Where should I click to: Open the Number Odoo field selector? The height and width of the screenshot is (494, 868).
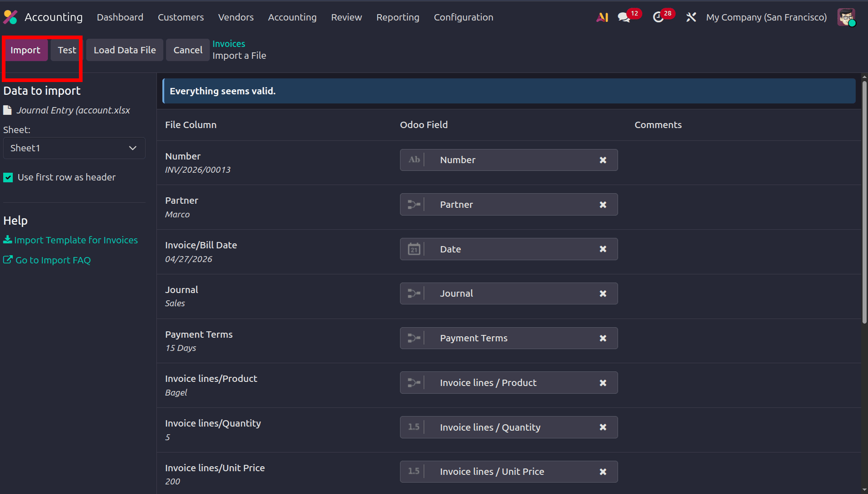pos(509,160)
